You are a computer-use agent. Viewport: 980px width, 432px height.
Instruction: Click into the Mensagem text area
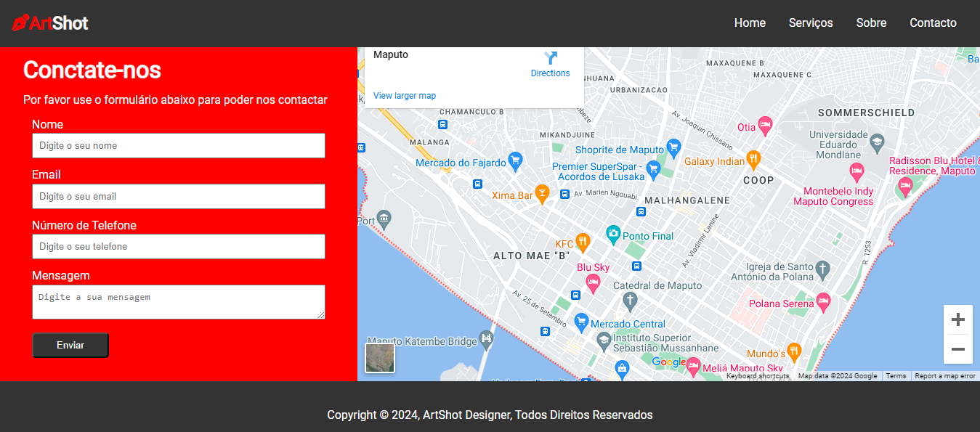click(x=178, y=301)
